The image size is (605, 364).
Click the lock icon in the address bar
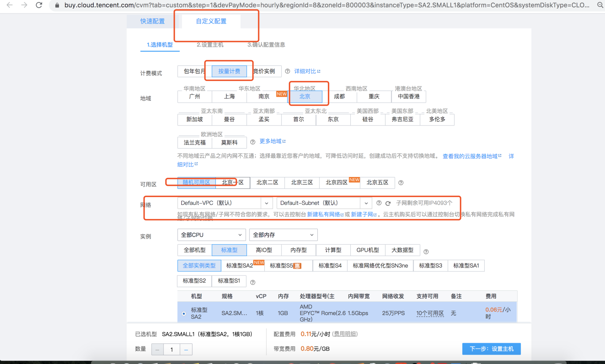(x=57, y=5)
